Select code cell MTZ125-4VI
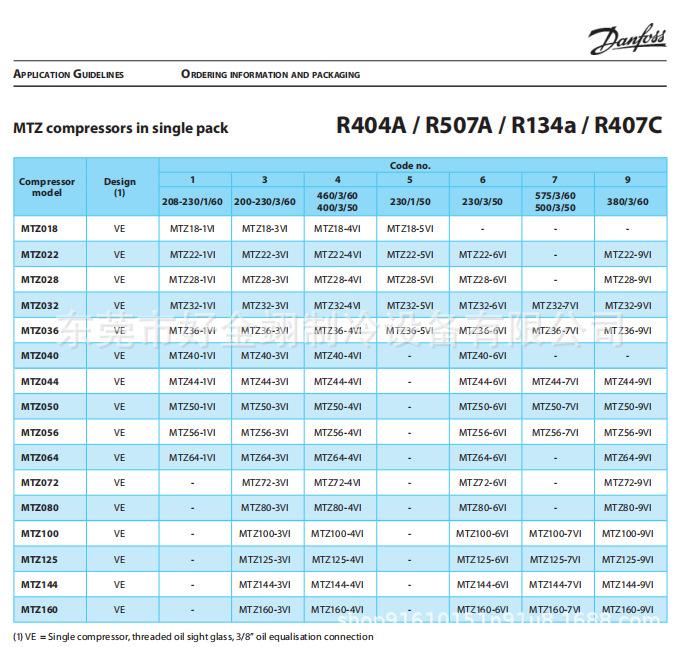Image resolution: width=681 pixels, height=647 pixels. (x=337, y=559)
